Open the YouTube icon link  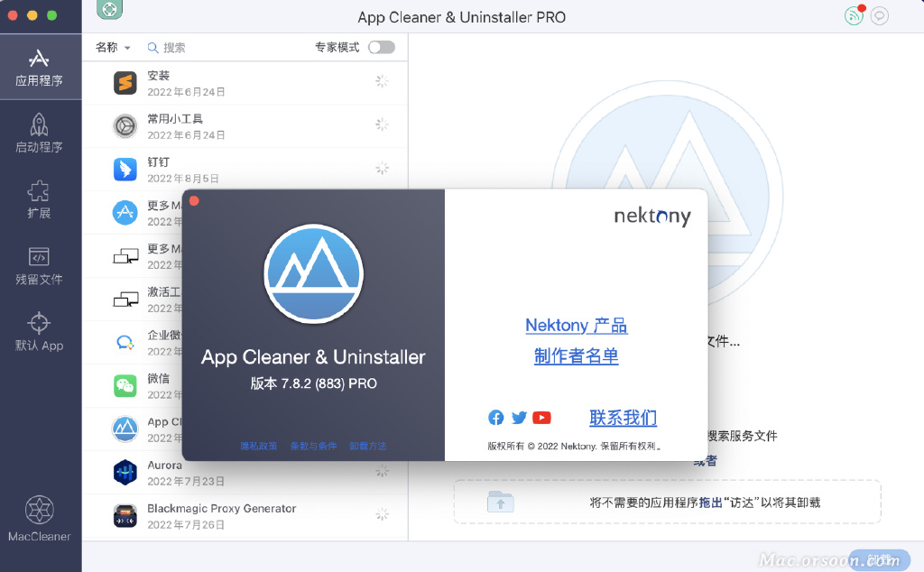coord(541,418)
